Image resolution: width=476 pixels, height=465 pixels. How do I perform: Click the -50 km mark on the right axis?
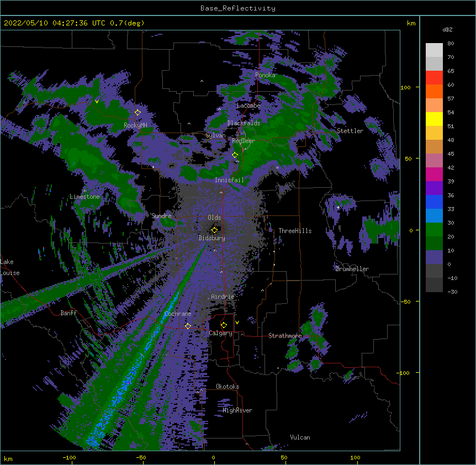tap(405, 302)
